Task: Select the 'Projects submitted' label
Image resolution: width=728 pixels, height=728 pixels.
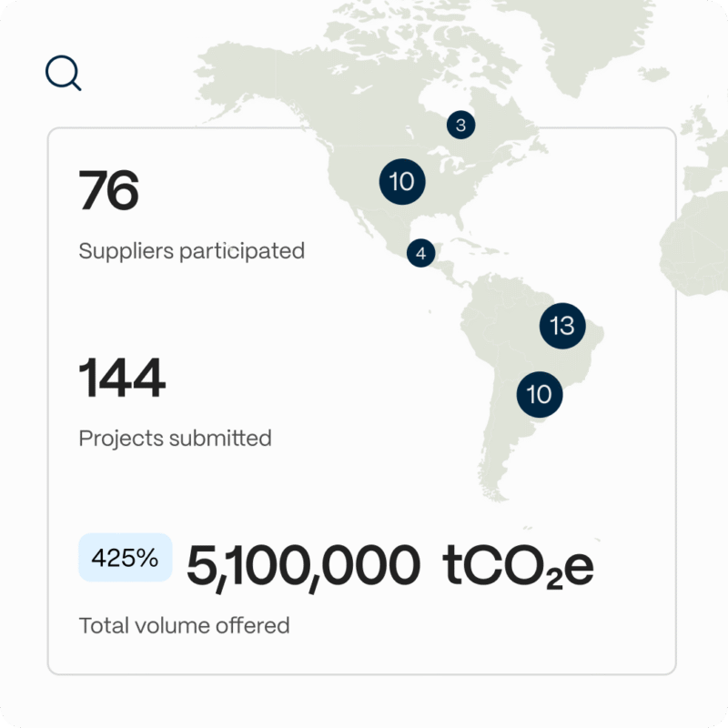Action: (175, 439)
